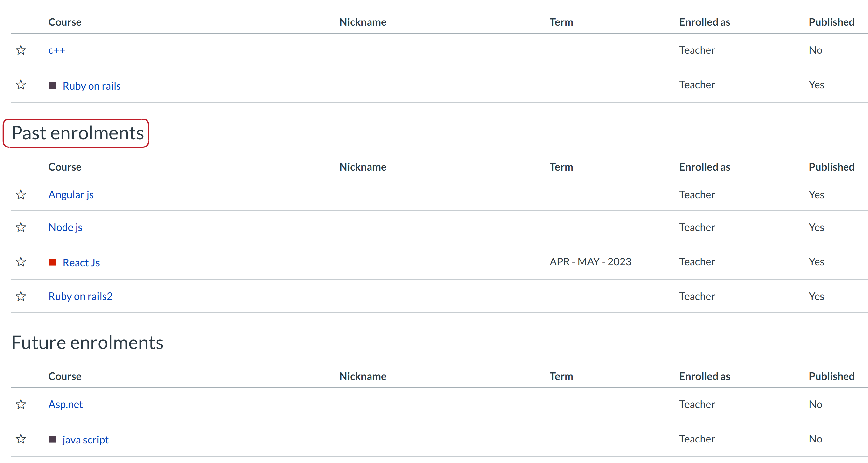Click red color square beside React Js
Screen dimensions: 868x463
[x=52, y=262]
